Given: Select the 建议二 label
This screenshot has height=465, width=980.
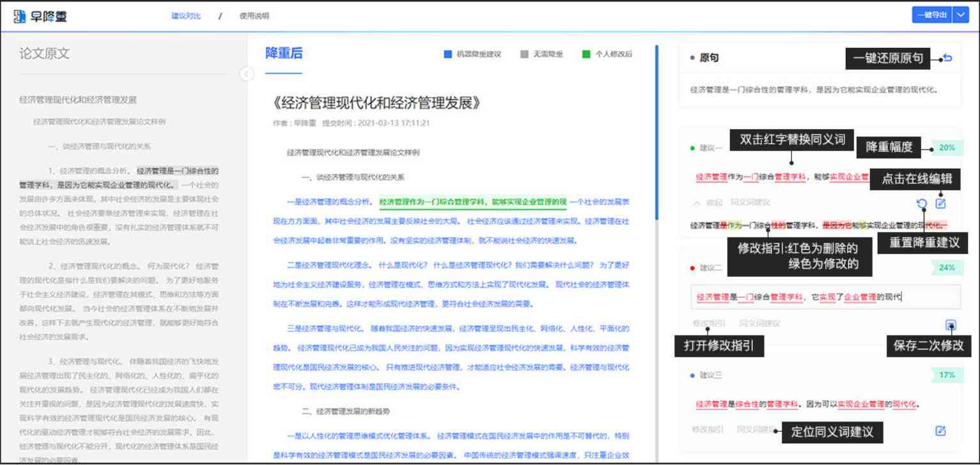Looking at the screenshot, I should pyautogui.click(x=711, y=268).
